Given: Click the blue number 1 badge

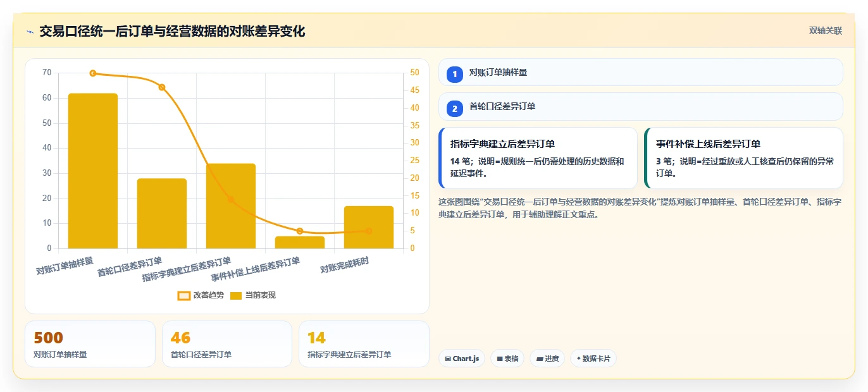Looking at the screenshot, I should coord(455,75).
